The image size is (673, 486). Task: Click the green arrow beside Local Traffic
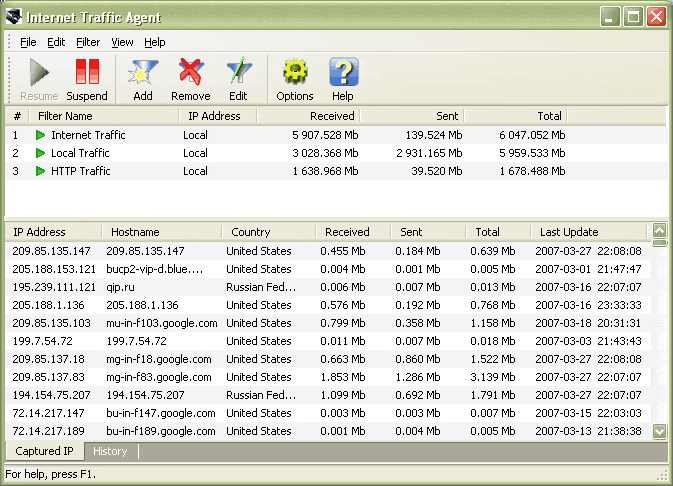pyautogui.click(x=41, y=153)
